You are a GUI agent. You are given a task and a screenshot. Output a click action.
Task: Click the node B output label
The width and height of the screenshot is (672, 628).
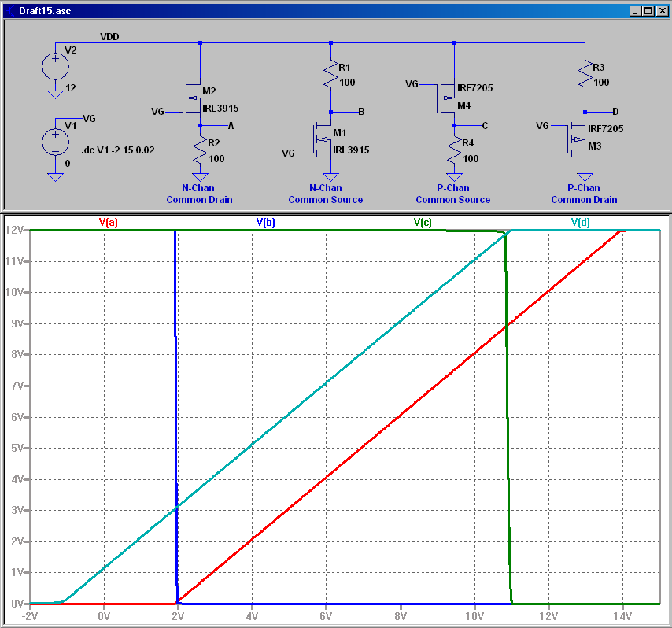click(361, 112)
